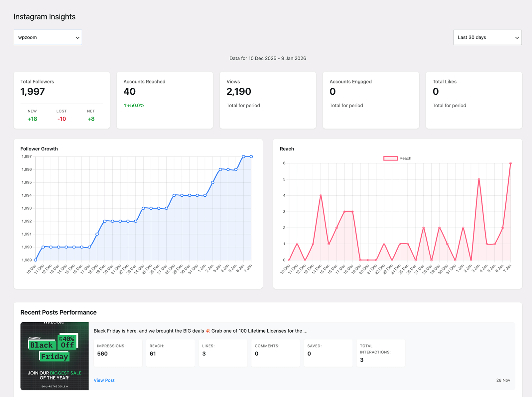Viewport: 532px width, 397px height.
Task: Click the Instagram Insights page title
Action: click(44, 16)
